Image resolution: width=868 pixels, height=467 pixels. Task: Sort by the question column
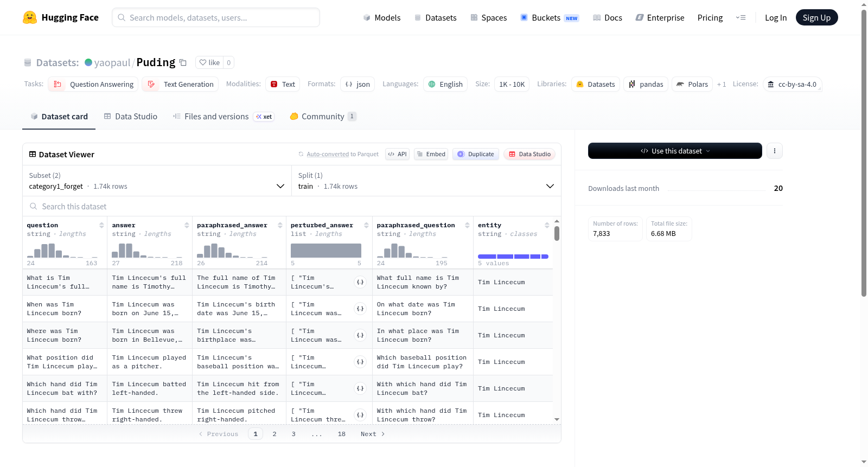point(101,225)
